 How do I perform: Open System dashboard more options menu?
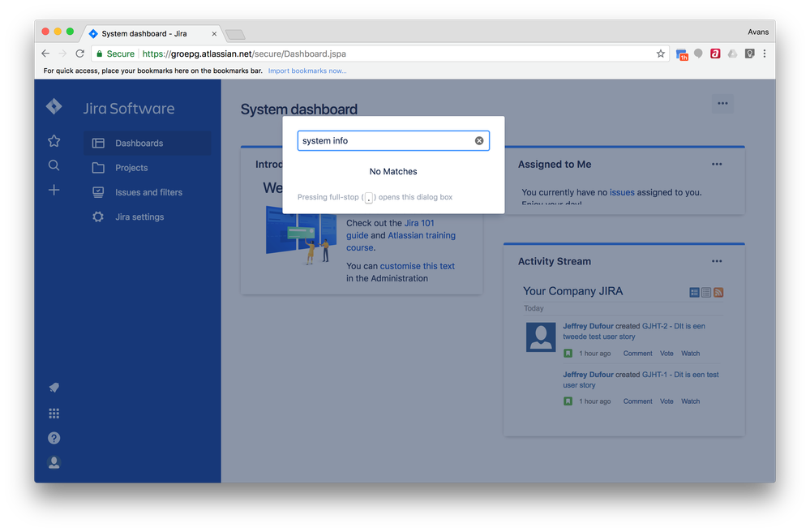(x=722, y=103)
